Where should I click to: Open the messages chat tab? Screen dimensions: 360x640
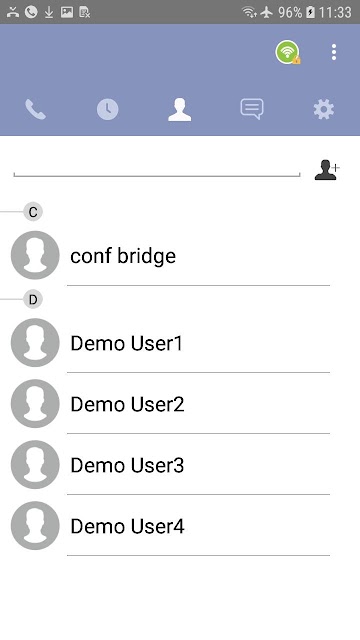coord(252,109)
